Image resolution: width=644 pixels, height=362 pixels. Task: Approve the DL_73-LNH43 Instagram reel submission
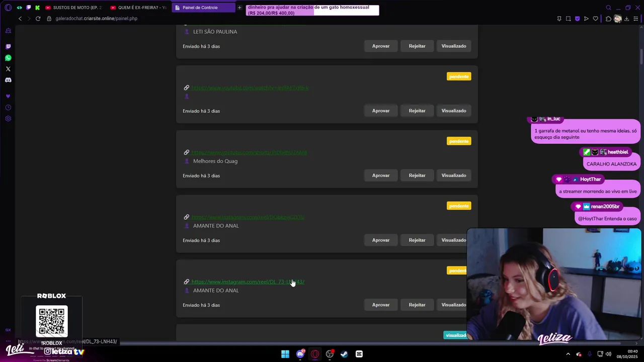pos(381,305)
